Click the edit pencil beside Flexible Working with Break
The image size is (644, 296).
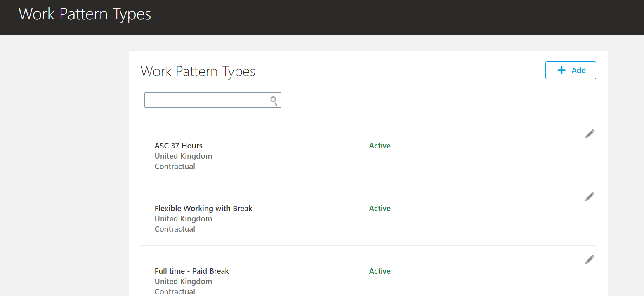pyautogui.click(x=590, y=196)
